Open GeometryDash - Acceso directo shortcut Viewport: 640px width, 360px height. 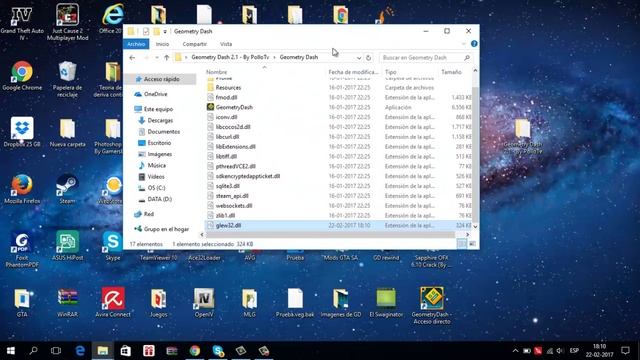431,306
